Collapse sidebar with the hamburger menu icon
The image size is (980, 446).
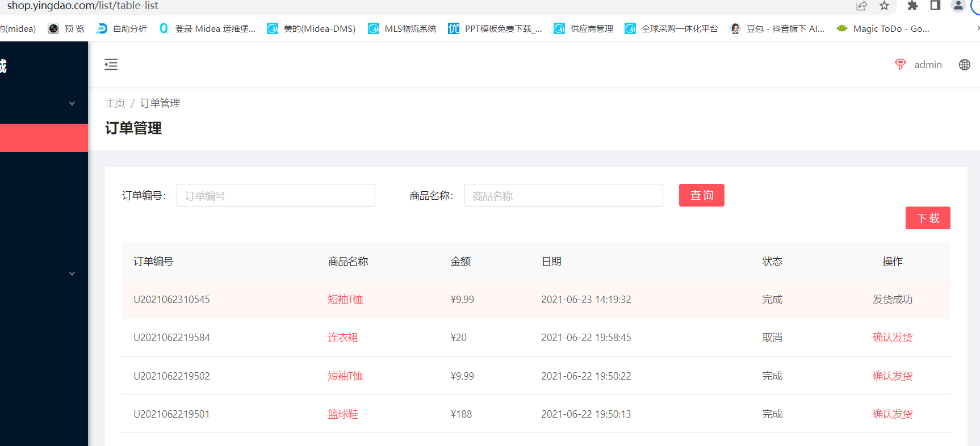pyautogui.click(x=111, y=65)
